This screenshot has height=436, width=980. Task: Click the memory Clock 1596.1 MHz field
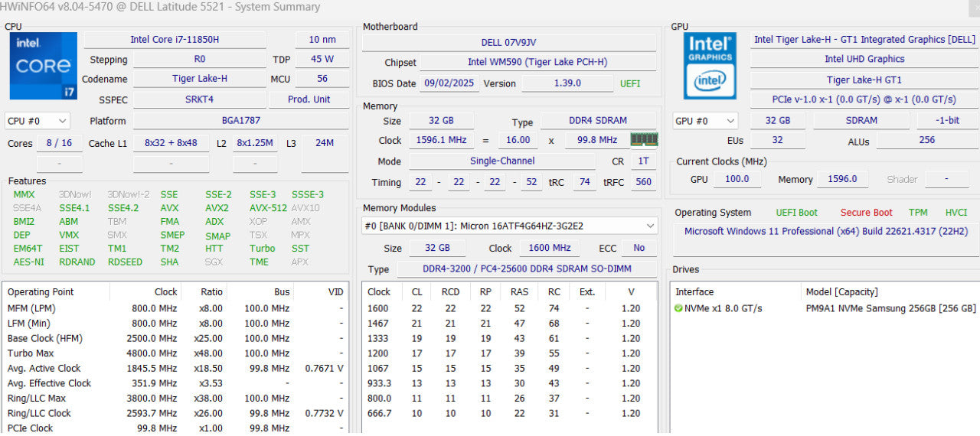[x=441, y=140]
